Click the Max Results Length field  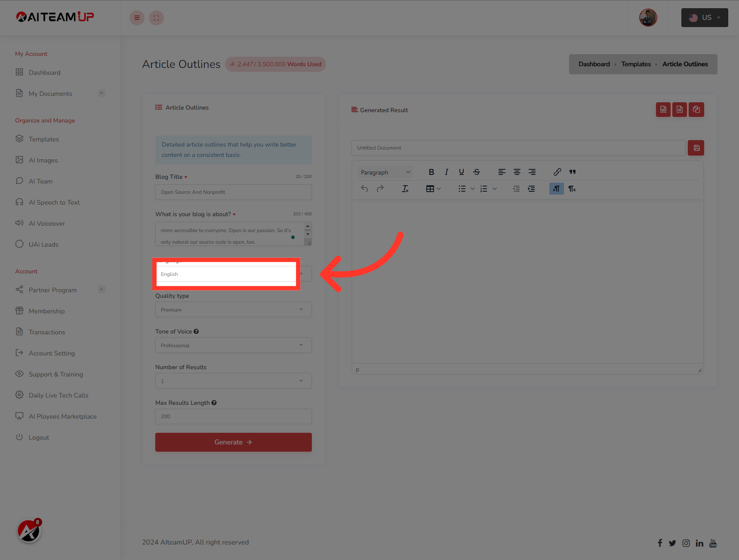click(234, 416)
